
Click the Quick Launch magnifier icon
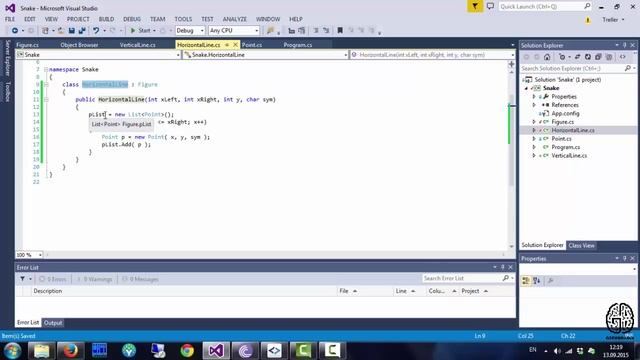point(587,6)
